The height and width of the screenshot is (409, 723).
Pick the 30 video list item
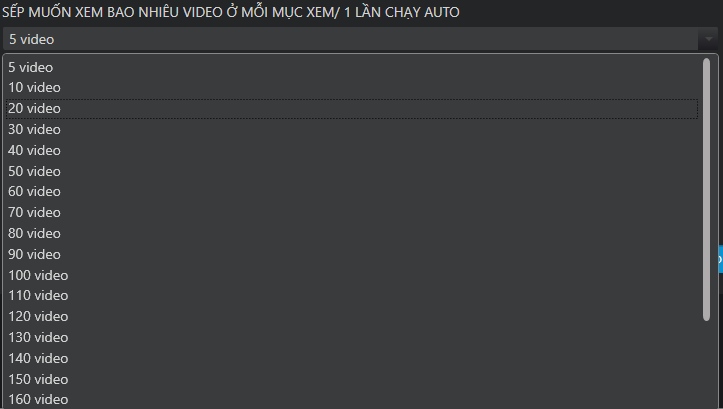coord(352,130)
